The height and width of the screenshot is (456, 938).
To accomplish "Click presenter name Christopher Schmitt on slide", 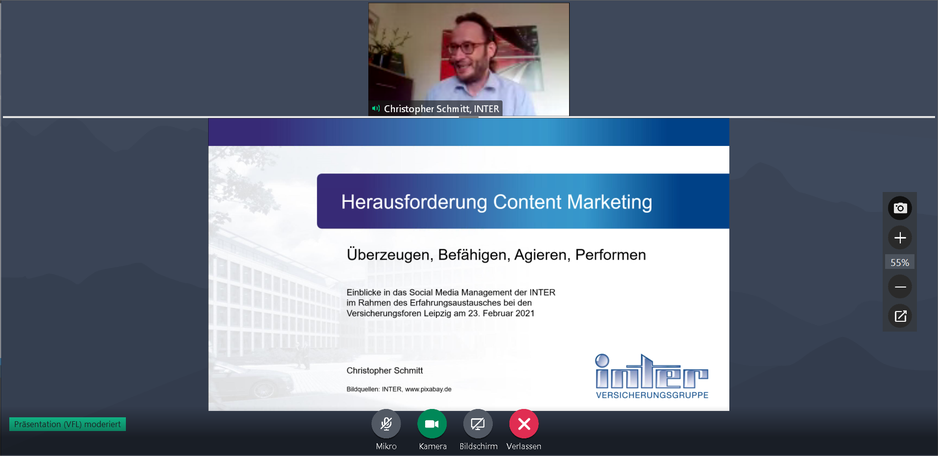I will (x=385, y=370).
